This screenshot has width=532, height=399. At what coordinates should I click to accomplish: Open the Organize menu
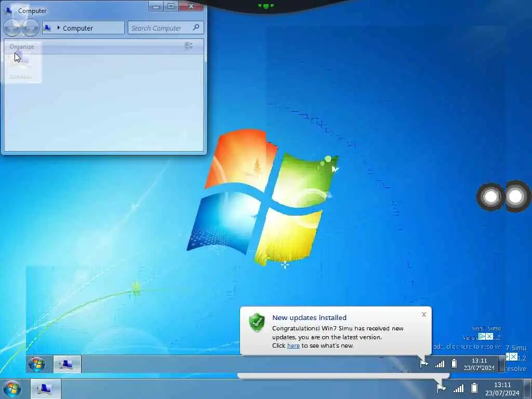[x=22, y=46]
